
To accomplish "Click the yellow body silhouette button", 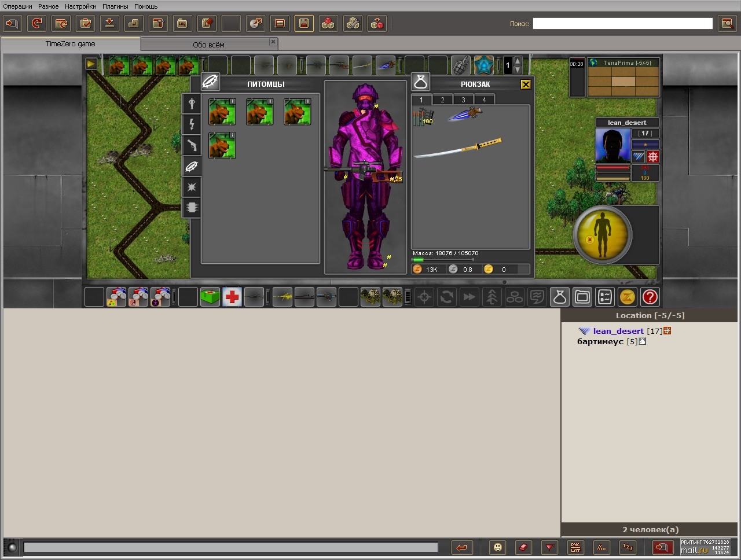I will point(602,235).
